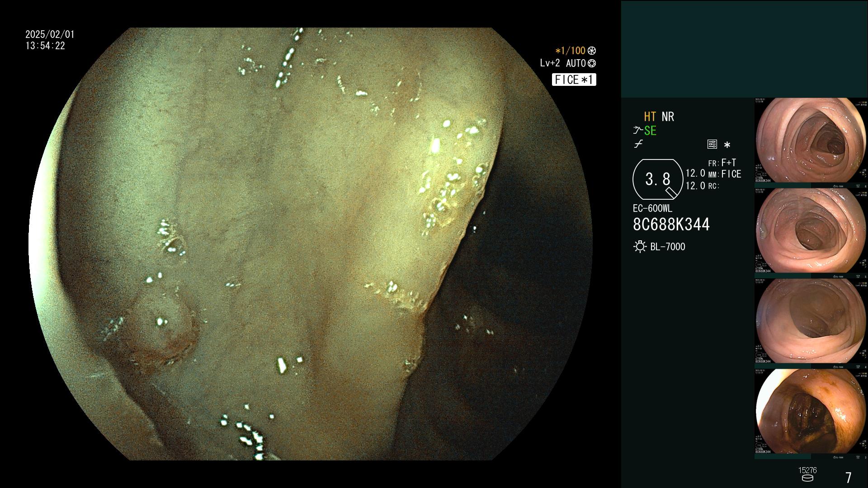Select the FICE *1 mode indicator

pyautogui.click(x=574, y=80)
